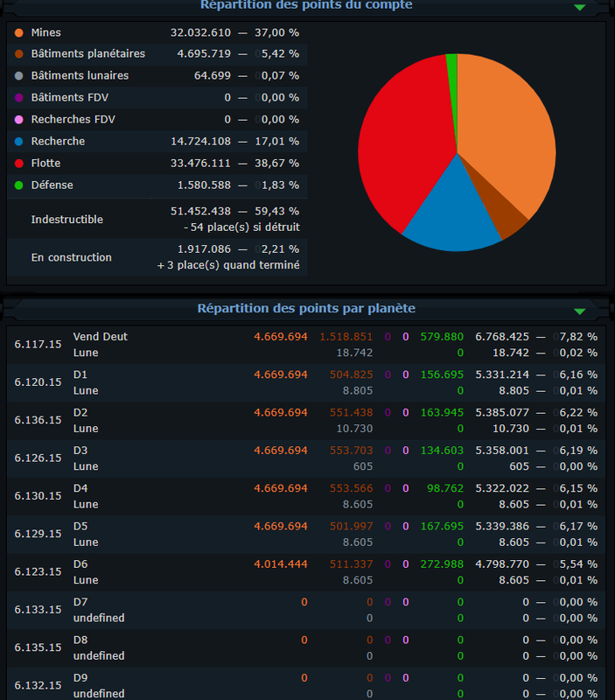Click coordinates 6.126.15

click(38, 458)
